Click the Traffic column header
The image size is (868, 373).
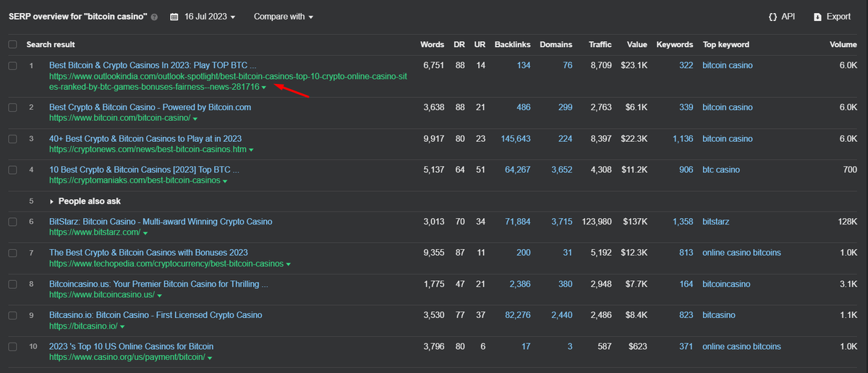(x=600, y=44)
